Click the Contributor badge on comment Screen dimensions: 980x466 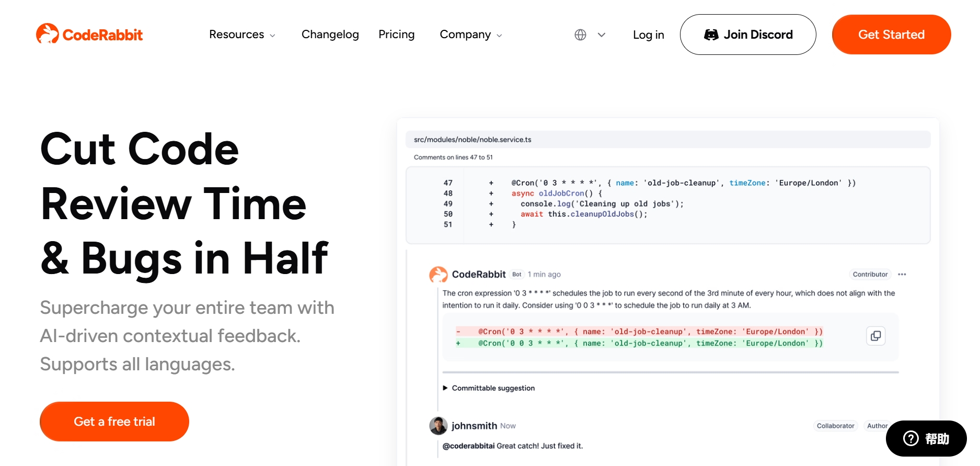pyautogui.click(x=870, y=274)
